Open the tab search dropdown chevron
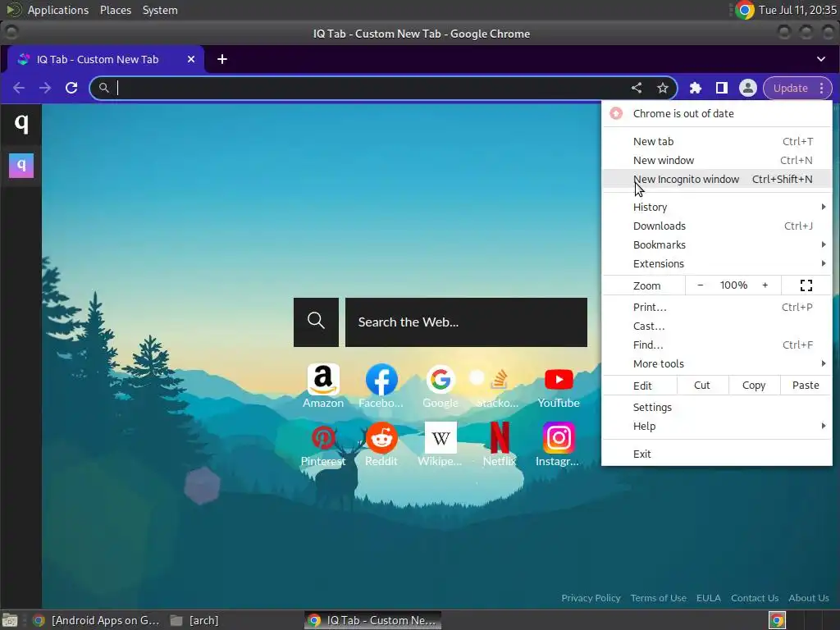840x630 pixels. pyautogui.click(x=820, y=59)
